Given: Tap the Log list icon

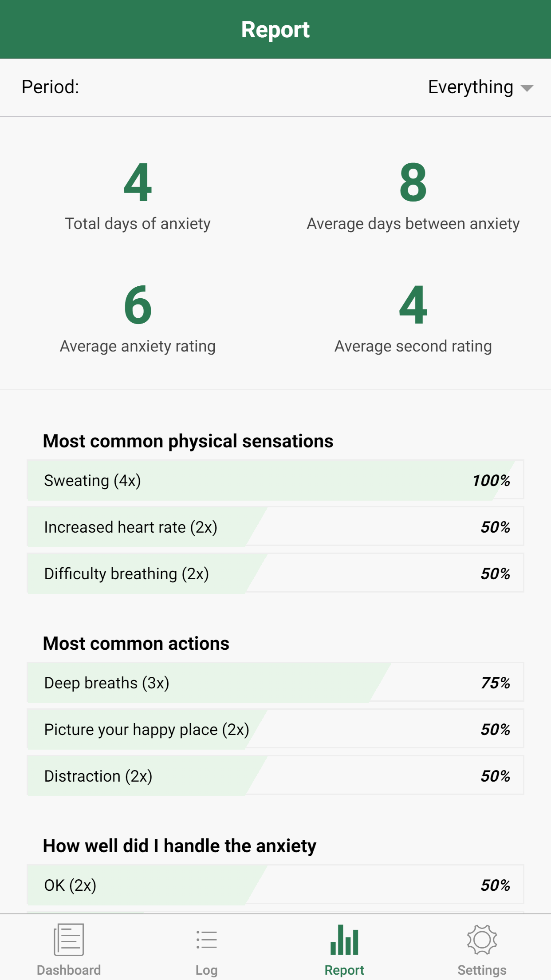Looking at the screenshot, I should (x=206, y=939).
